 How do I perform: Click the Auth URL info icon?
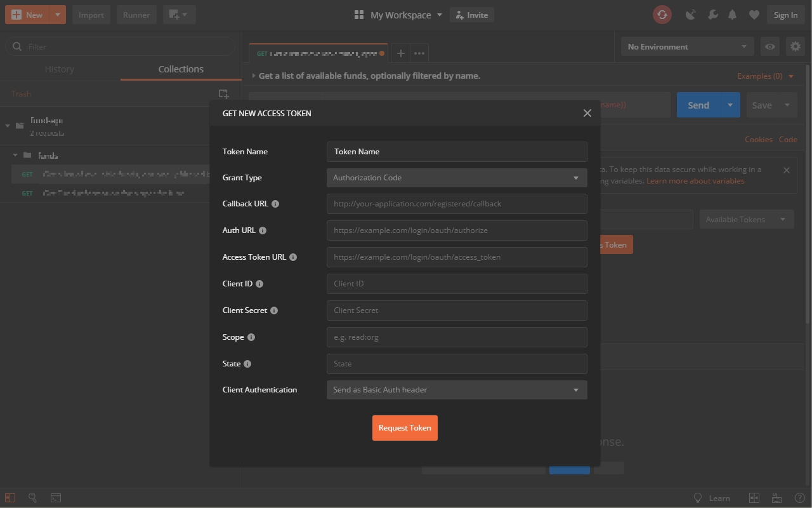pos(263,231)
